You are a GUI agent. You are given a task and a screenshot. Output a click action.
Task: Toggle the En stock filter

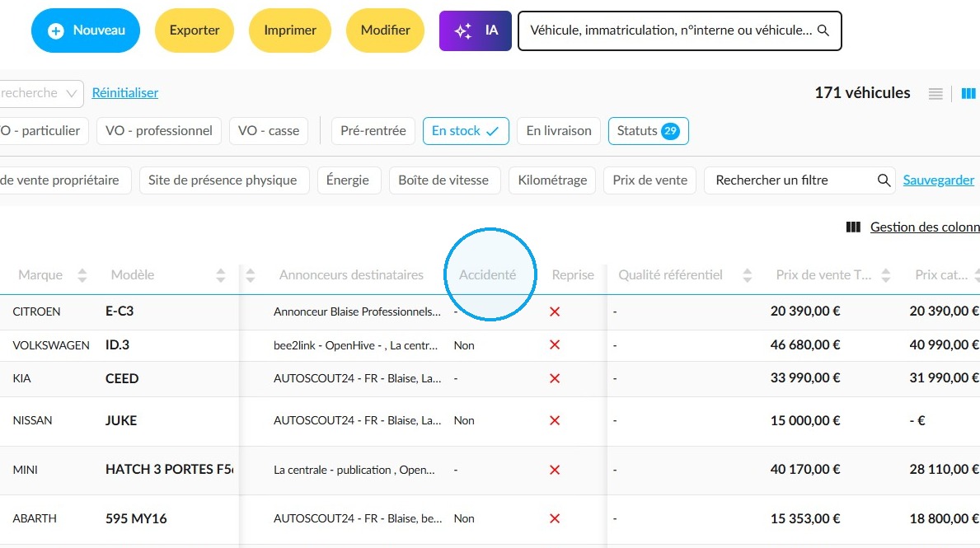point(466,131)
